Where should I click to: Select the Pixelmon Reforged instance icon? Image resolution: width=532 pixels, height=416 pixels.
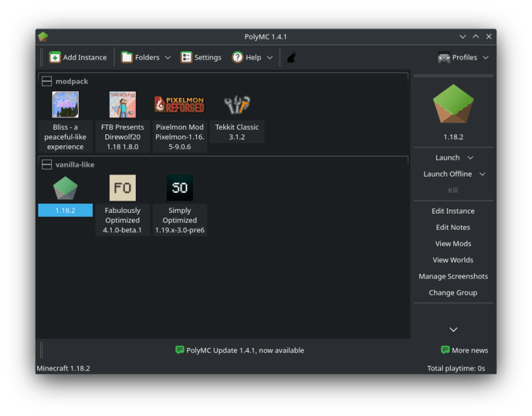[179, 104]
